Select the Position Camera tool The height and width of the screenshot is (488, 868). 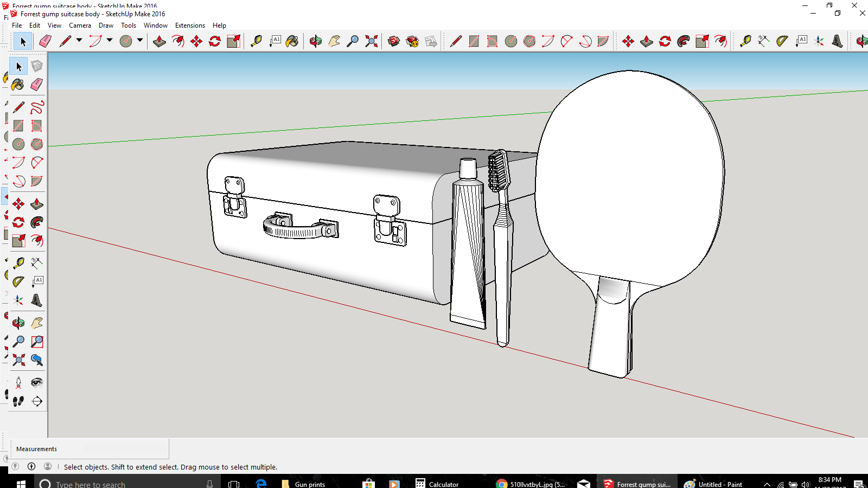tap(18, 383)
